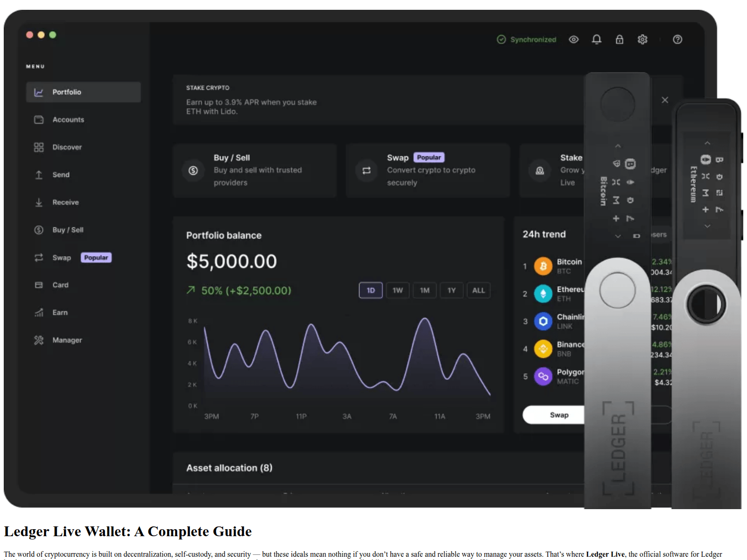
Task: Dismiss the Stake Crypto banner
Action: point(665,100)
